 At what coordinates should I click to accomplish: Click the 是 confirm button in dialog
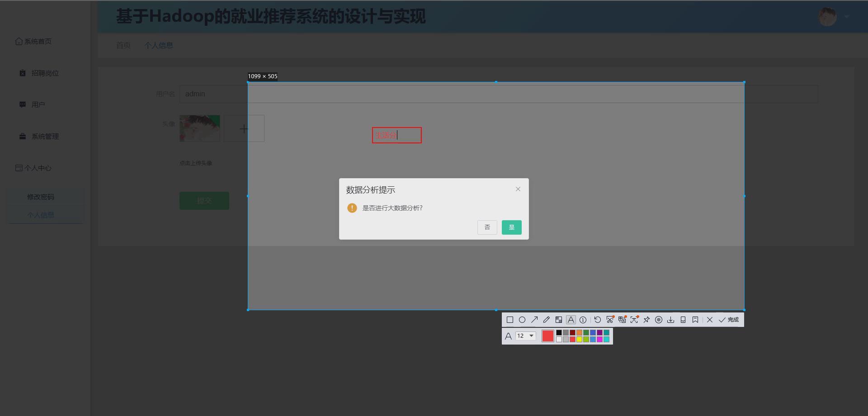(x=511, y=227)
